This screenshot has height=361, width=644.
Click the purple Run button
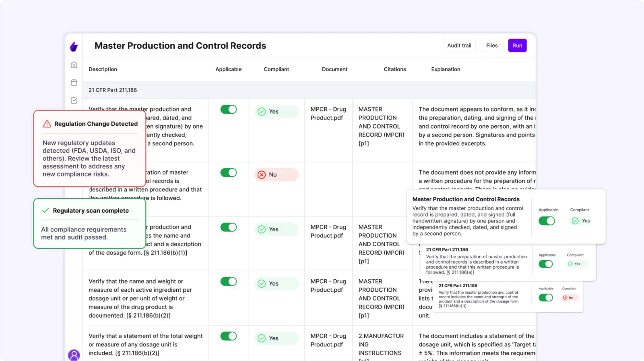pos(517,46)
